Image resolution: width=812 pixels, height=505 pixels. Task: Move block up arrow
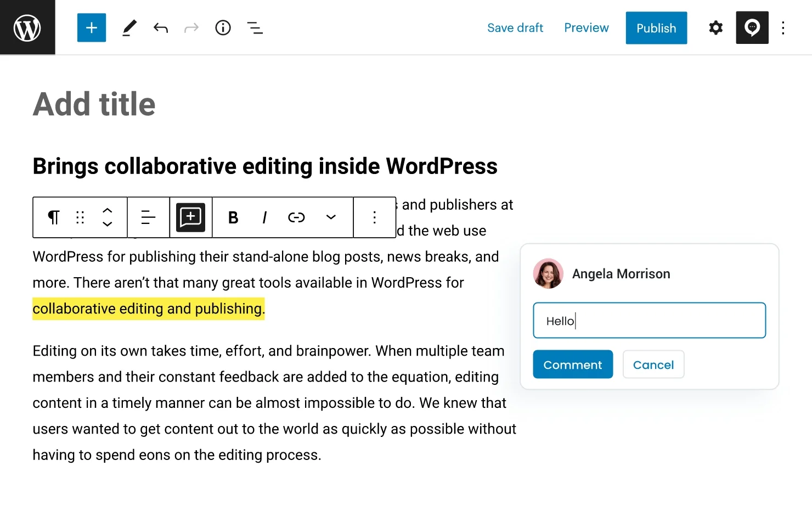tap(108, 211)
